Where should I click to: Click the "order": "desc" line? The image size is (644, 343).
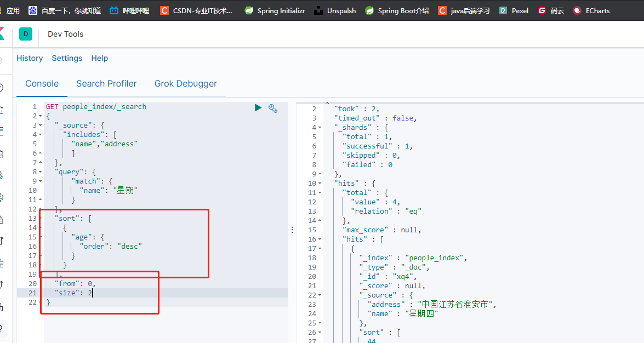coord(111,247)
